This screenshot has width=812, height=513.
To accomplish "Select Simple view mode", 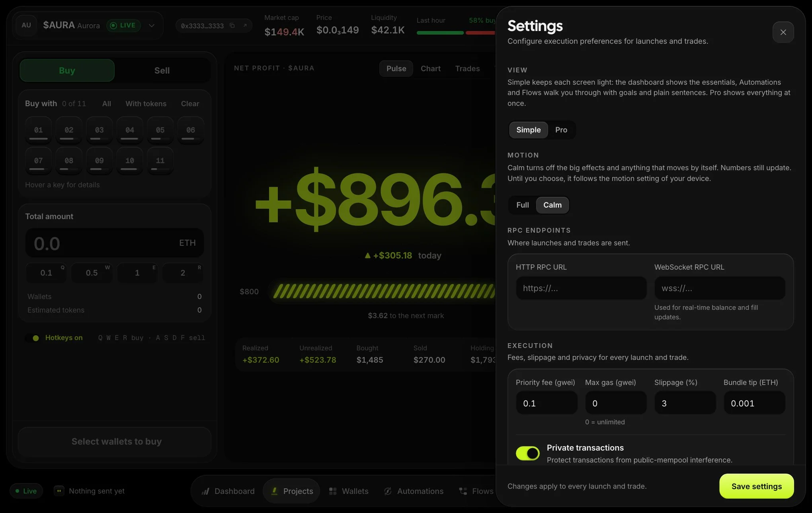I will [x=528, y=130].
